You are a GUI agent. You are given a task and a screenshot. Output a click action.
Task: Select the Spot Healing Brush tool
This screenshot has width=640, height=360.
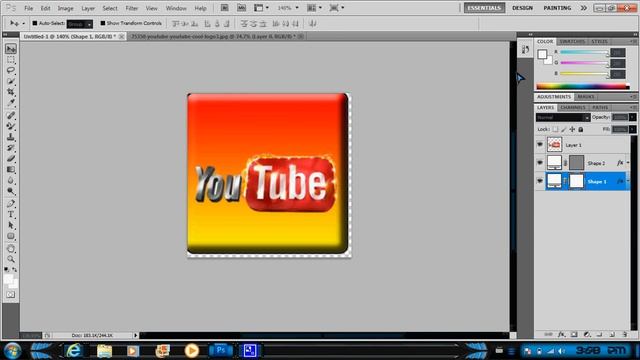[11, 116]
